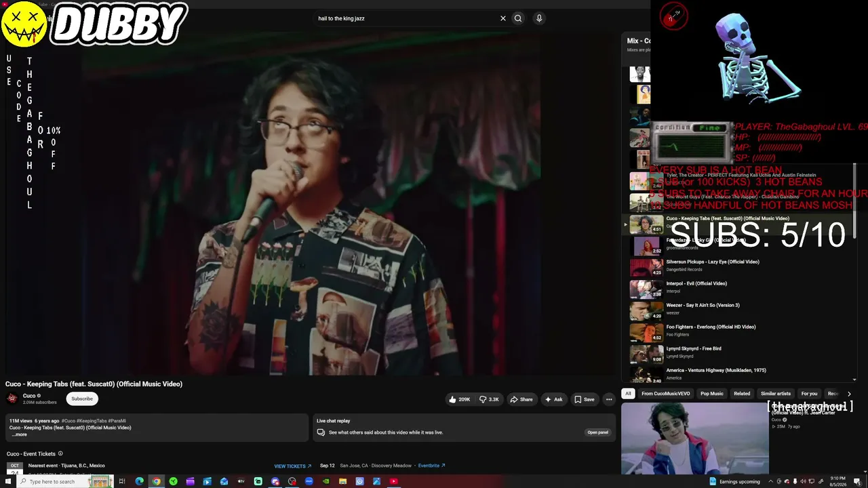The image size is (868, 488).
Task: Select the 'From CucoMusicVEVO' chip
Action: pos(666,393)
